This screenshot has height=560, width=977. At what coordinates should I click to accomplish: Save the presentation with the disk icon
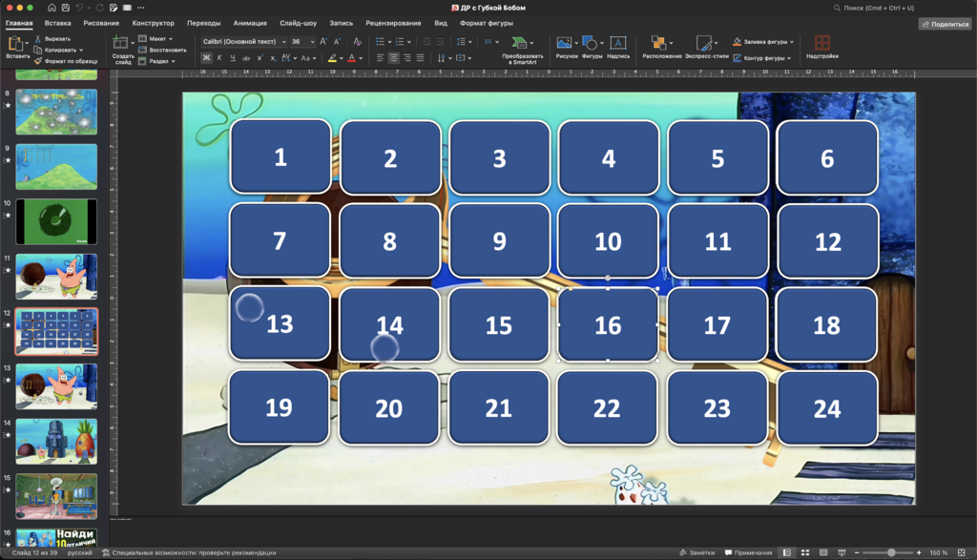point(66,8)
